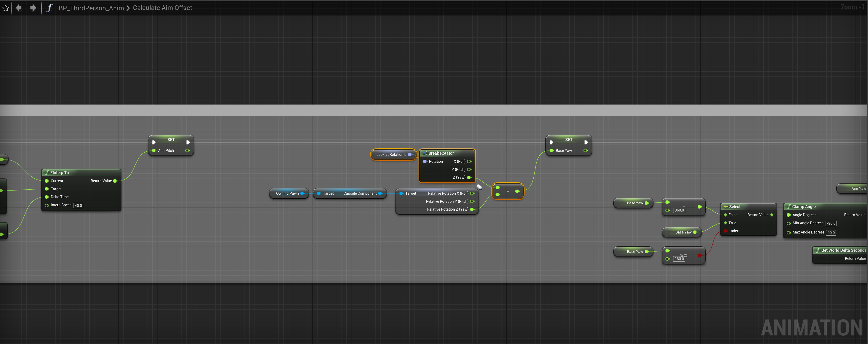Viewport: 868px width, 344px height.
Task: Click the favorite star icon
Action: (x=6, y=8)
